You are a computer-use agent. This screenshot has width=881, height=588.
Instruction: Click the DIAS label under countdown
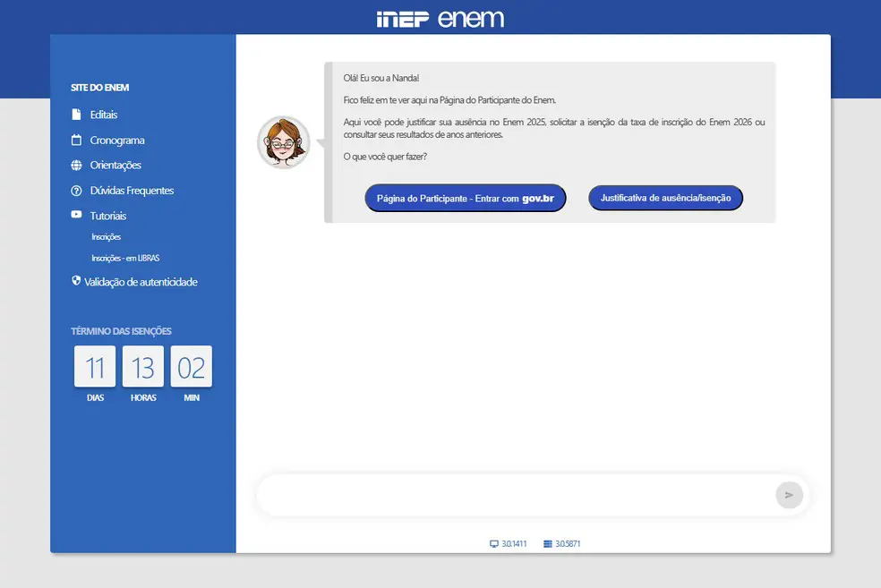(96, 397)
